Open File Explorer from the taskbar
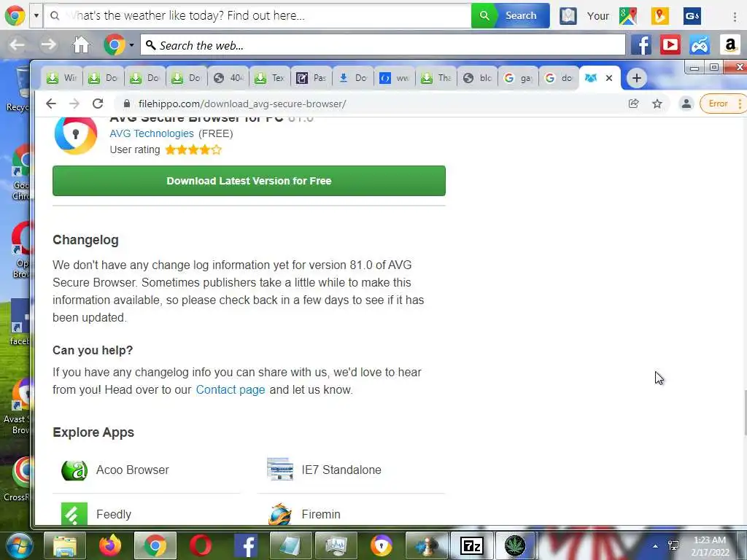 pyautogui.click(x=65, y=545)
